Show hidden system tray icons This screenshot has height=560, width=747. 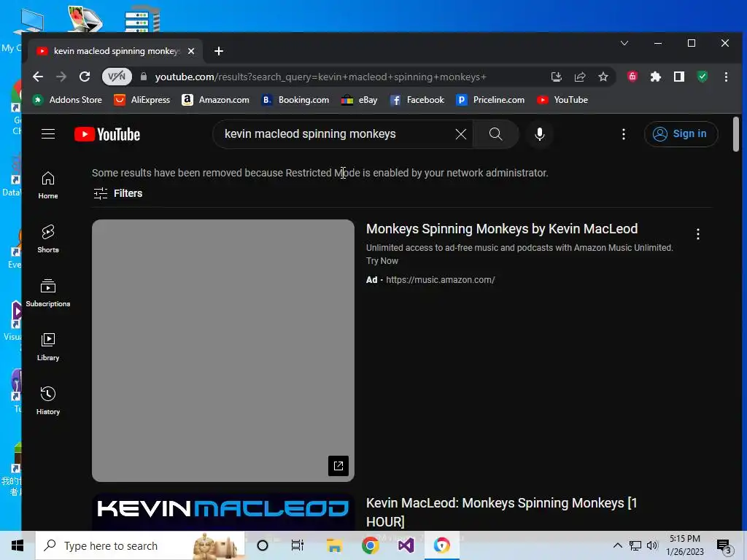click(617, 545)
